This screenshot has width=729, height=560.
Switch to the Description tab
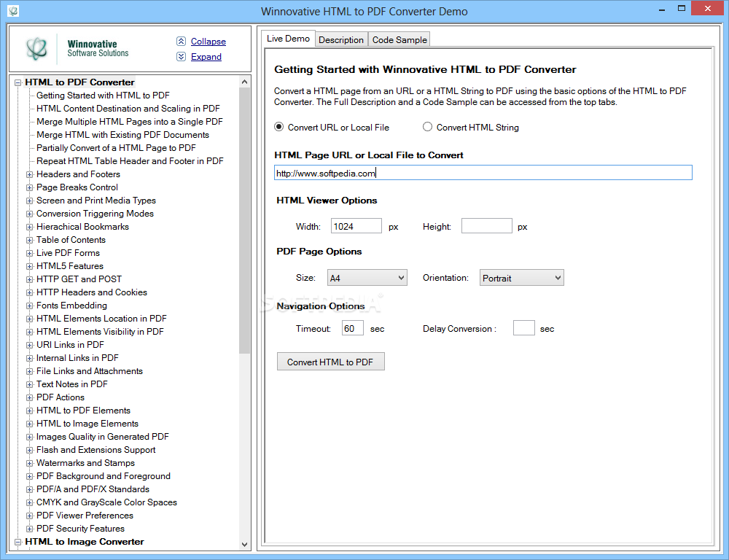341,39
